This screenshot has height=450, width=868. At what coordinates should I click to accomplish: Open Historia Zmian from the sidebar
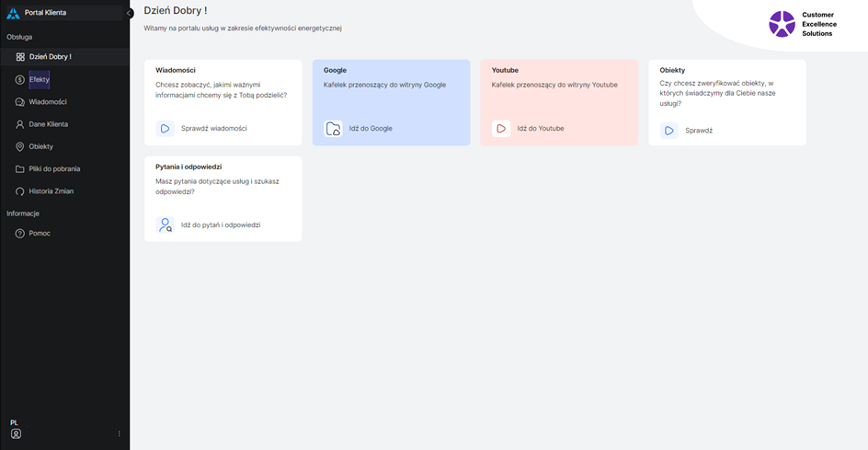[51, 191]
